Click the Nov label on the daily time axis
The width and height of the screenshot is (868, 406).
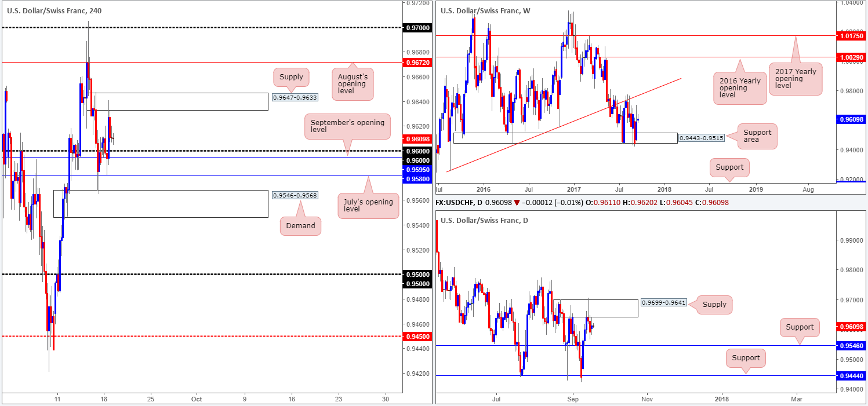click(x=648, y=399)
